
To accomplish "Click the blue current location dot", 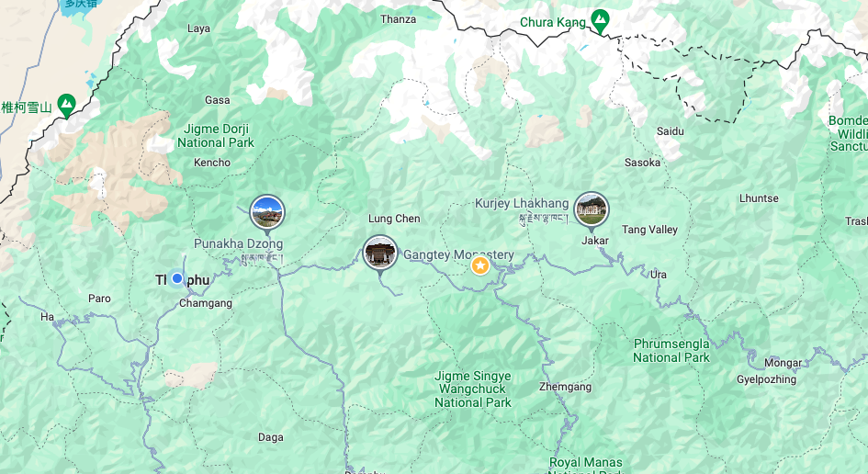I will (x=176, y=278).
